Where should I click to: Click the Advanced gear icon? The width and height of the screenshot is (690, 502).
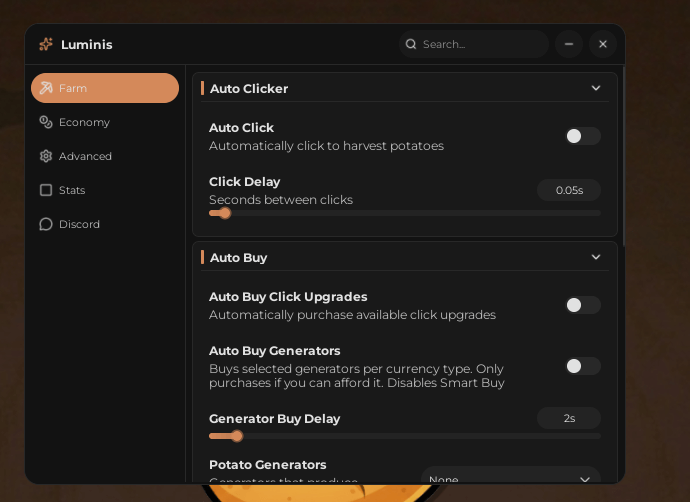click(46, 156)
